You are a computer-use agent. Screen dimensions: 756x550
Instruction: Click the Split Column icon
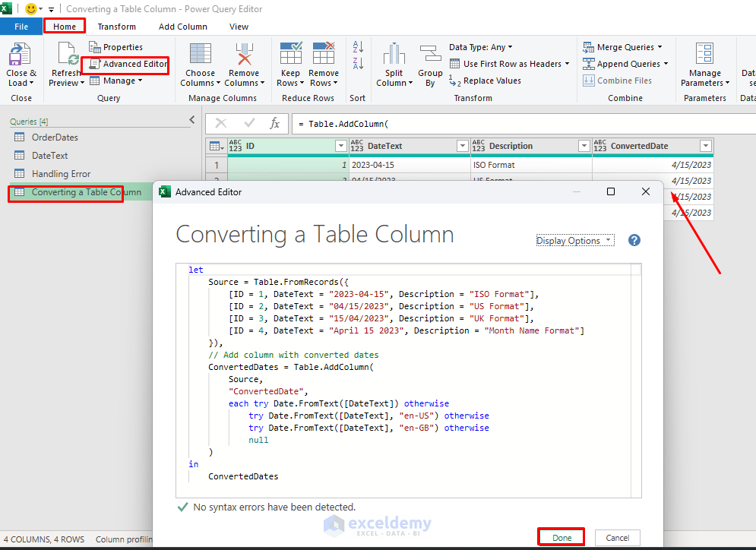point(394,53)
